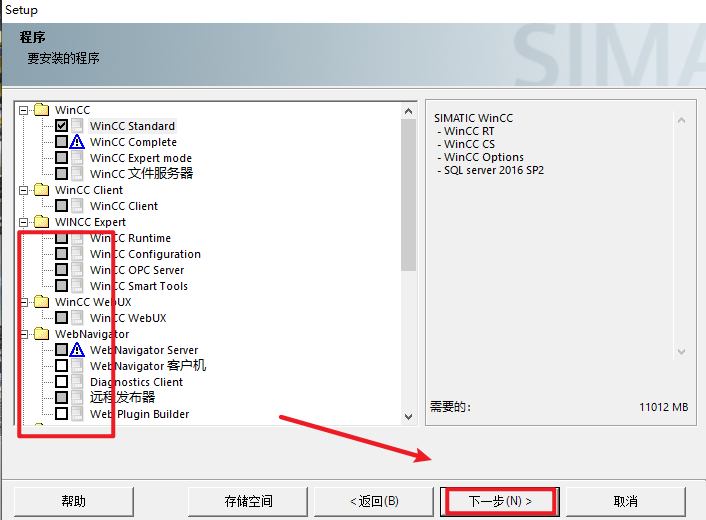This screenshot has width=706, height=520.
Task: Collapse the WebNavigator tree node
Action: (24, 334)
